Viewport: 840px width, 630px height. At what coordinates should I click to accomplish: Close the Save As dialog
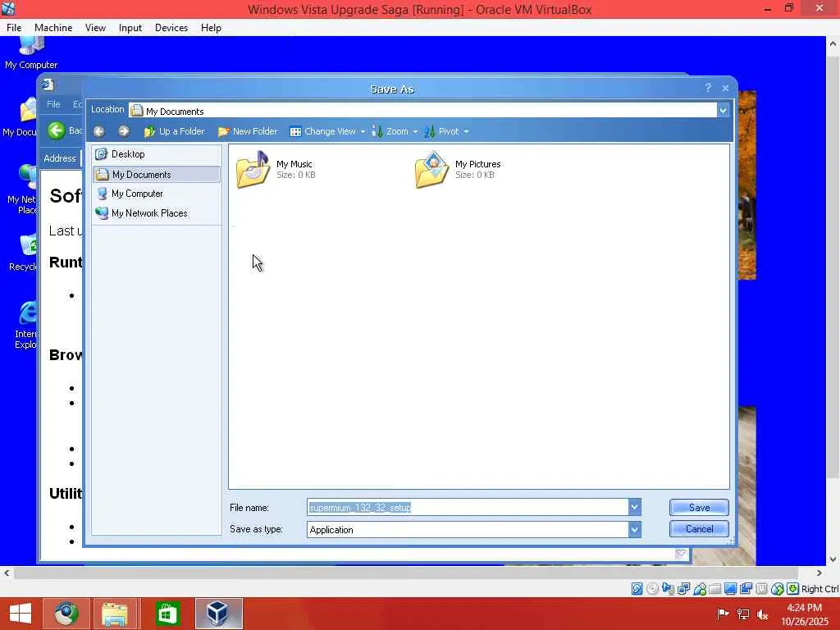point(725,88)
